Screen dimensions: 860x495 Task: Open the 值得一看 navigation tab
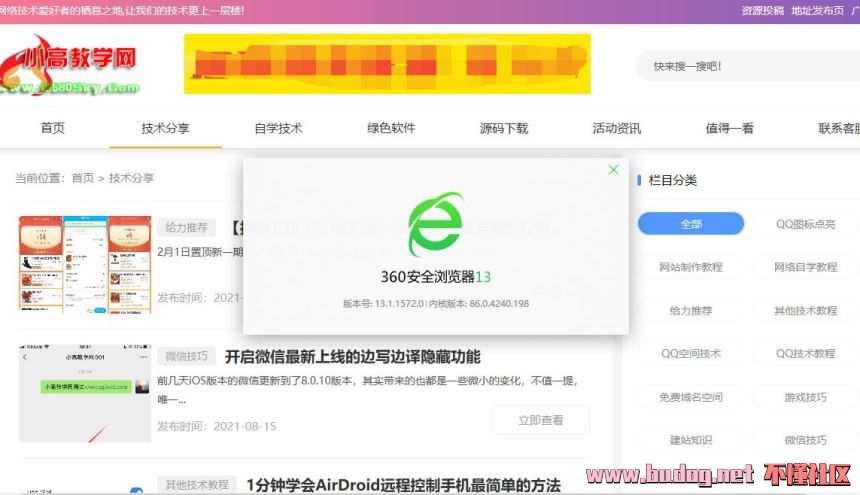(x=729, y=128)
